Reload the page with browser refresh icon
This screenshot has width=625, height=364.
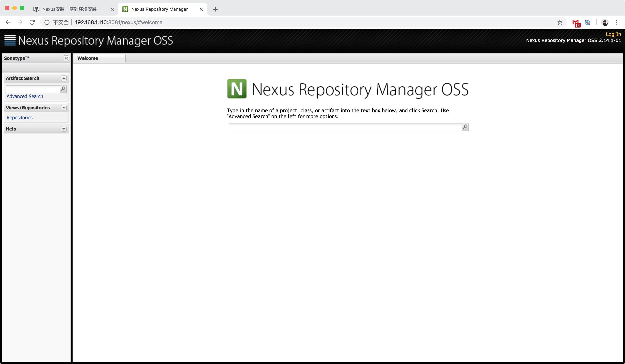click(32, 22)
